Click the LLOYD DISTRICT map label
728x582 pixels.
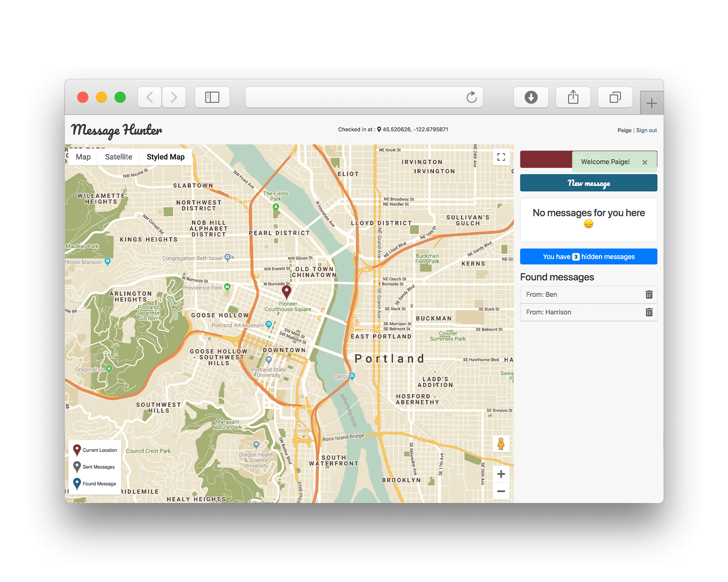pos(382,223)
